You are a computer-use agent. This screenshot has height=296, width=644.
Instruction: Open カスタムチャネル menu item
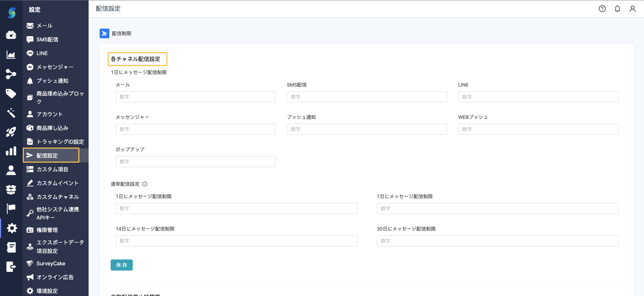pyautogui.click(x=56, y=197)
